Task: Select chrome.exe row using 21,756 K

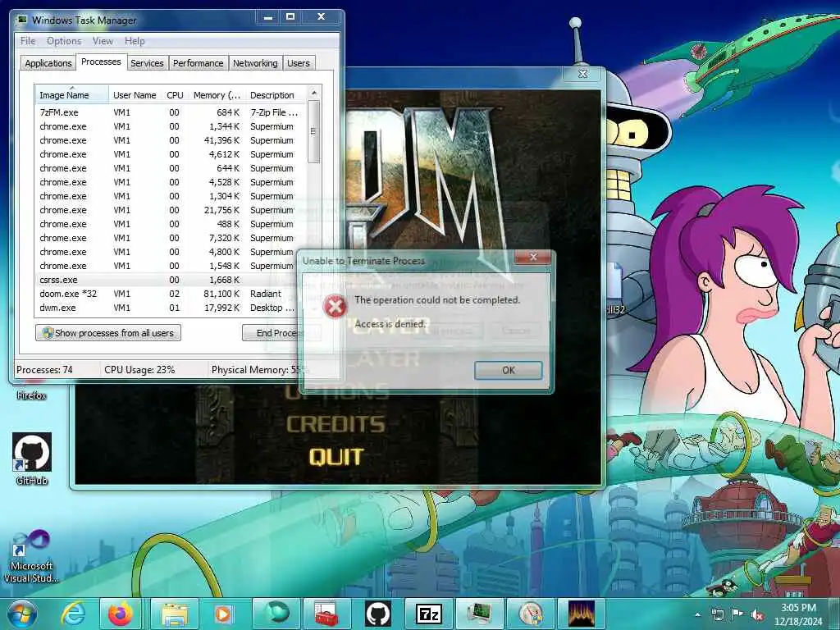Action: (x=171, y=210)
